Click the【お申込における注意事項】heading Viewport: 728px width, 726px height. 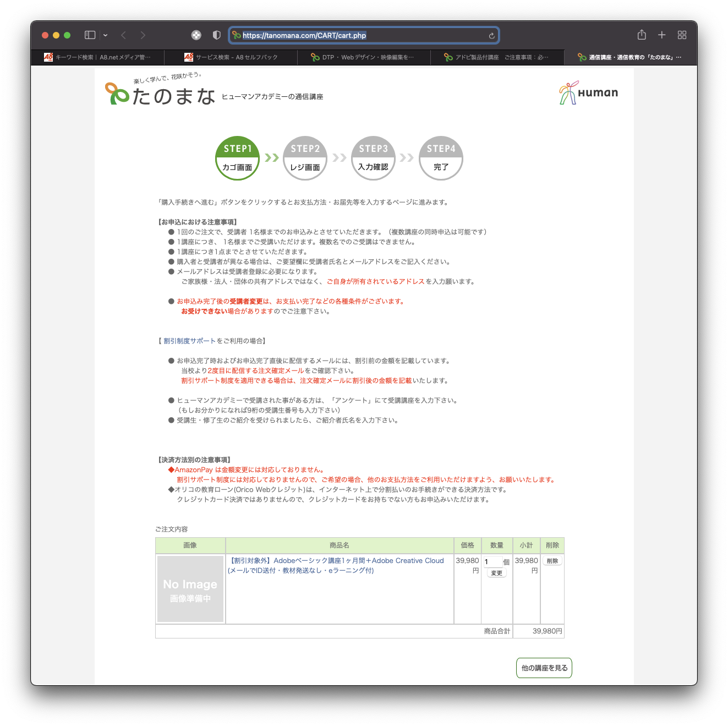click(x=198, y=222)
